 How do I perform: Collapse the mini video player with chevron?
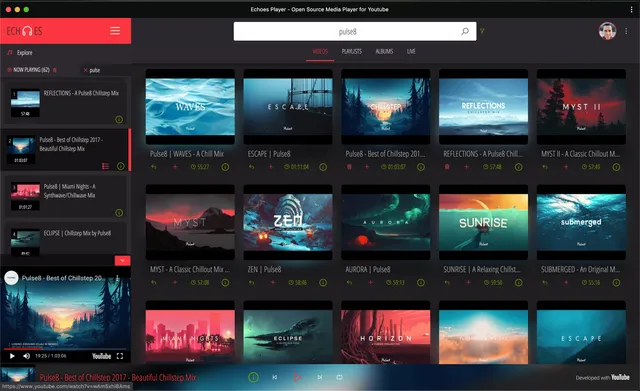pyautogui.click(x=122, y=260)
